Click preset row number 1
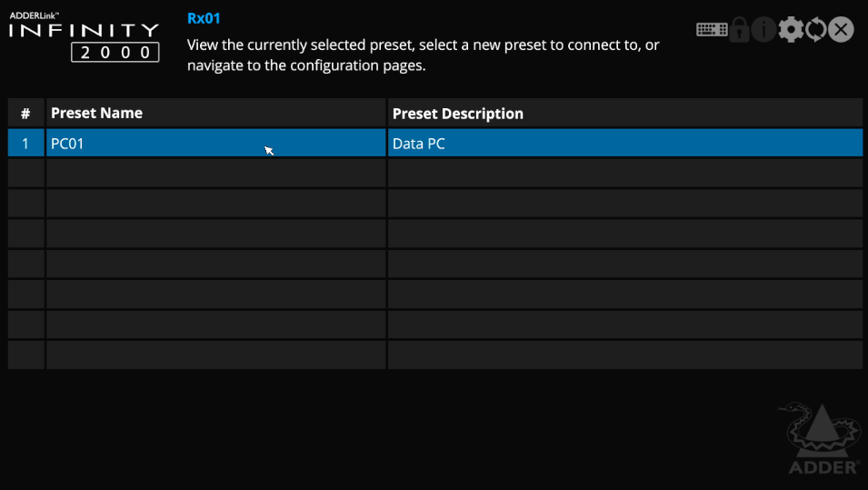This screenshot has width=868, height=490. pyautogui.click(x=25, y=144)
